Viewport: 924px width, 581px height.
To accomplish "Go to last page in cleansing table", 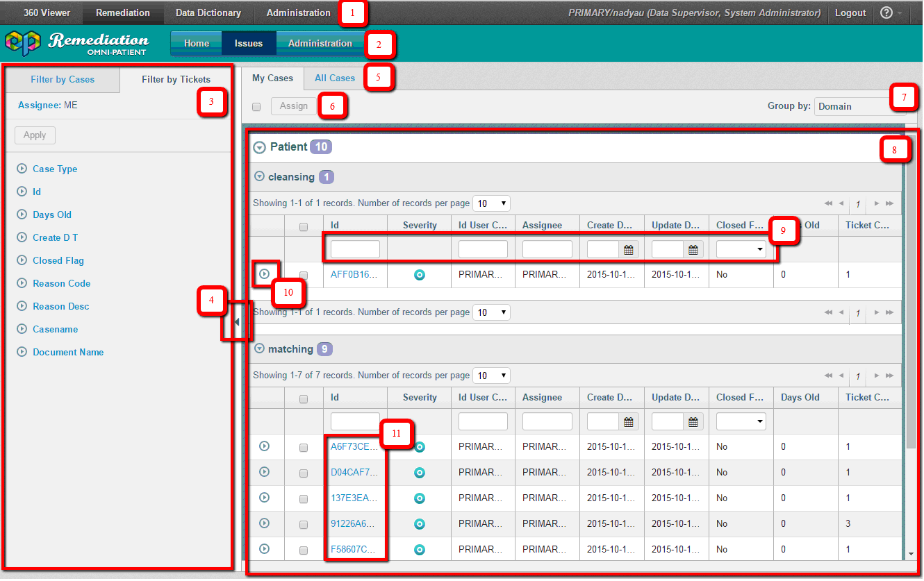I will 889,203.
